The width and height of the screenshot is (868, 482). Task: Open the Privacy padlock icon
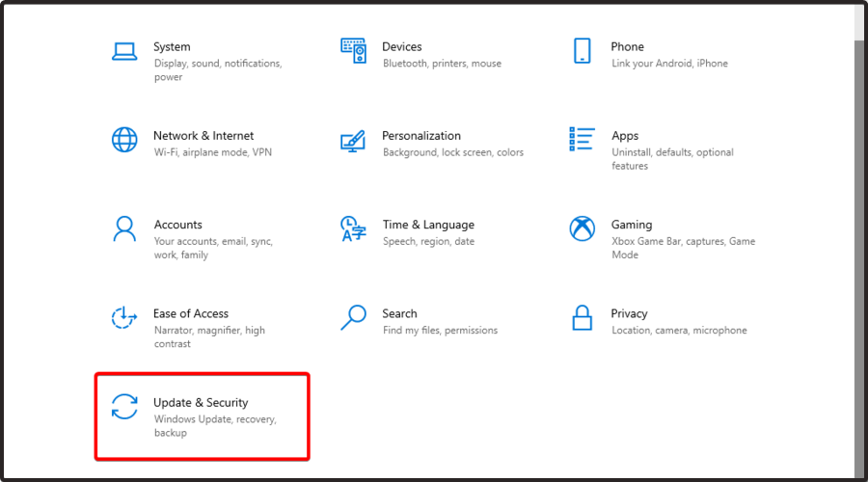pyautogui.click(x=582, y=318)
